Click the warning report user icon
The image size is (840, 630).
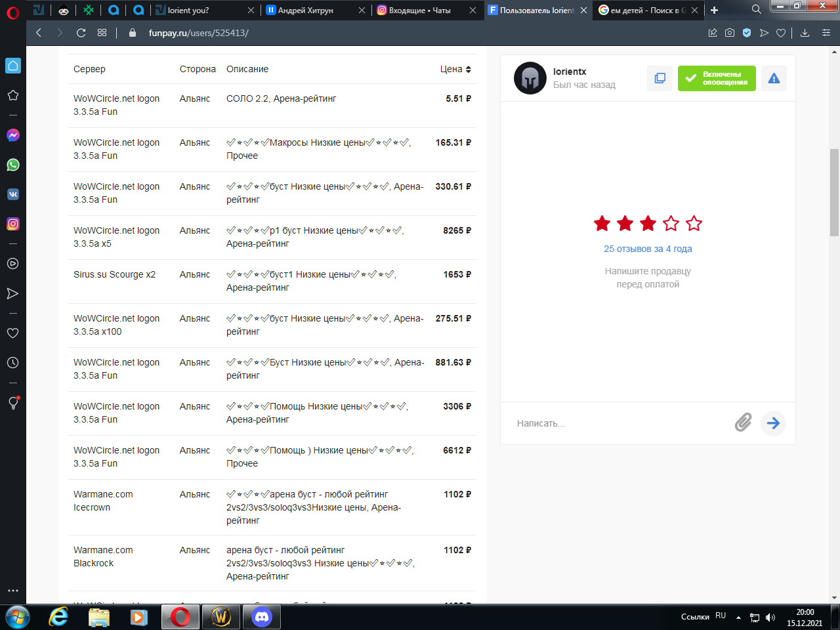(774, 79)
